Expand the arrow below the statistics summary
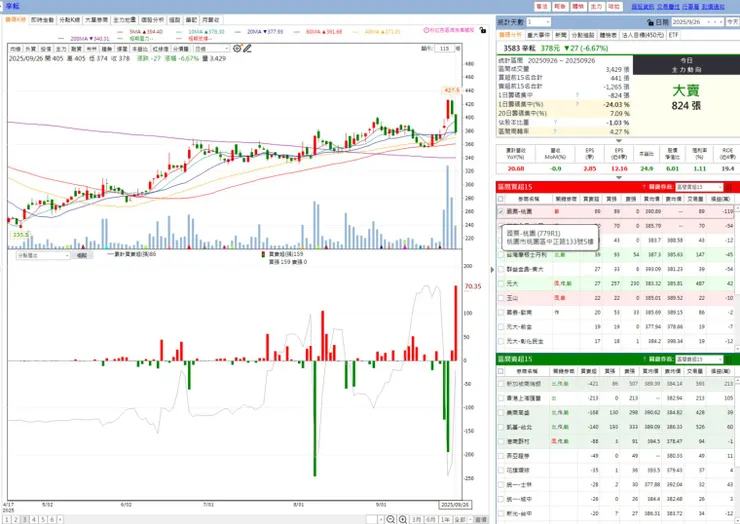Image resolution: width=740 pixels, height=524 pixels. (619, 141)
